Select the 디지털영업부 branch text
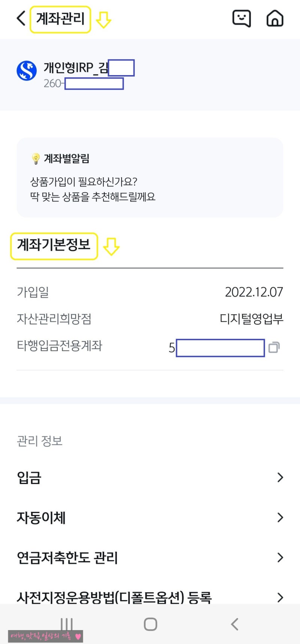The width and height of the screenshot is (300, 644). (252, 319)
